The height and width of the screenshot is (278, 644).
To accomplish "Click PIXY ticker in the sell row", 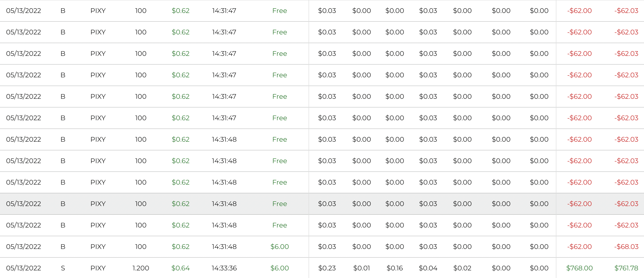I will tap(98, 268).
